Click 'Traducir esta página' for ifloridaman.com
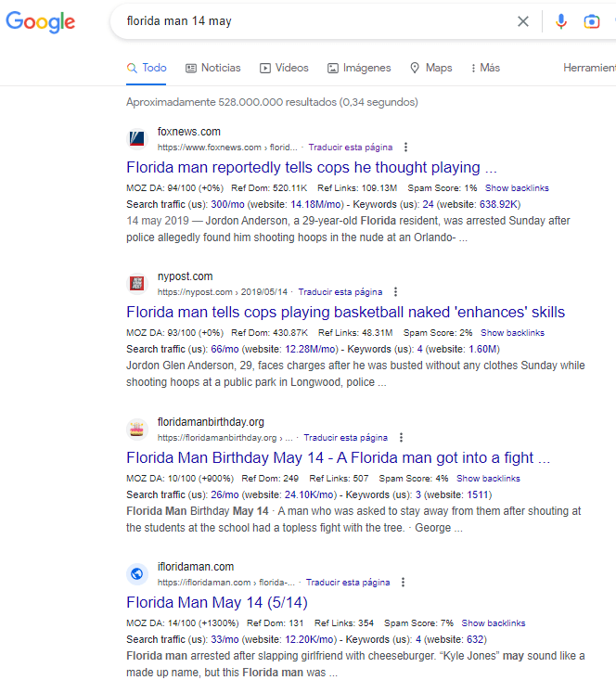 pos(348,582)
